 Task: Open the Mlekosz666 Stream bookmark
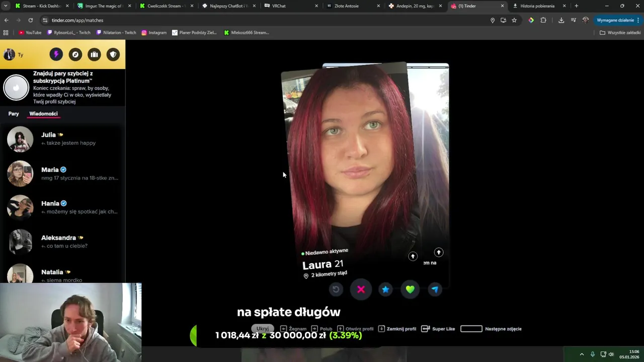[247, 33]
